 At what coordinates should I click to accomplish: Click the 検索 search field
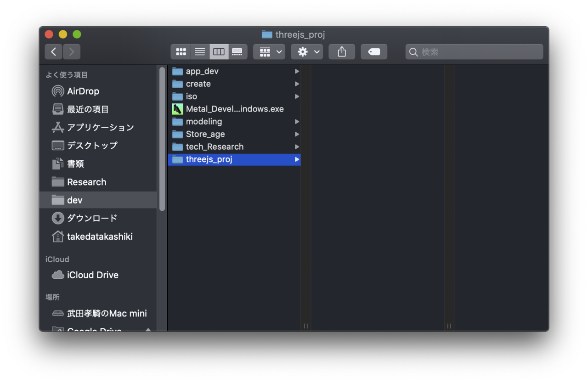474,52
